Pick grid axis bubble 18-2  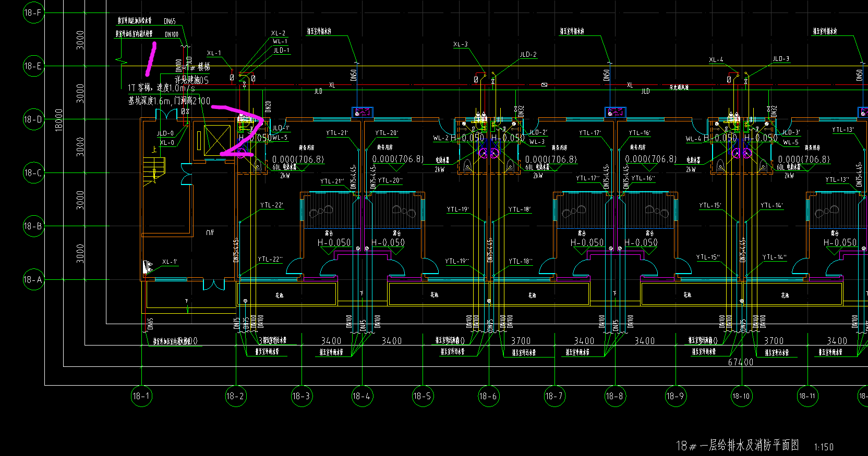pos(236,396)
